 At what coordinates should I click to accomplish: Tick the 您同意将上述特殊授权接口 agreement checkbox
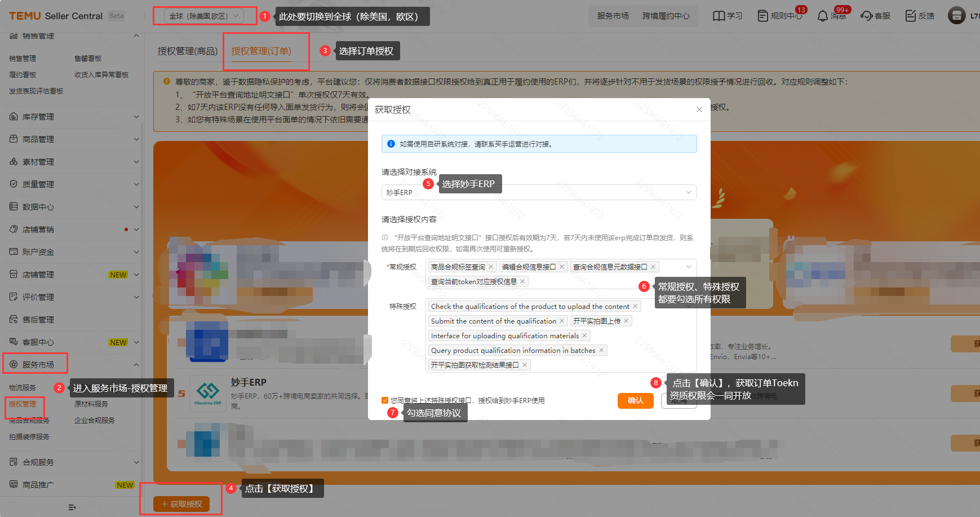385,401
